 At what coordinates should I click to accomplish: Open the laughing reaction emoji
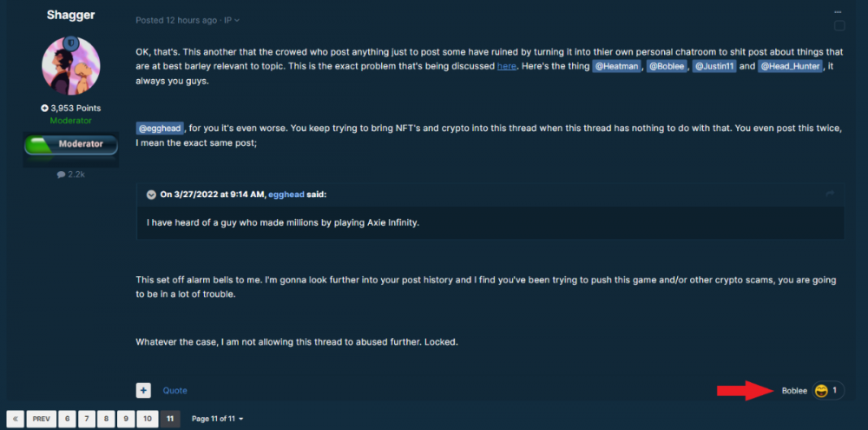click(821, 391)
